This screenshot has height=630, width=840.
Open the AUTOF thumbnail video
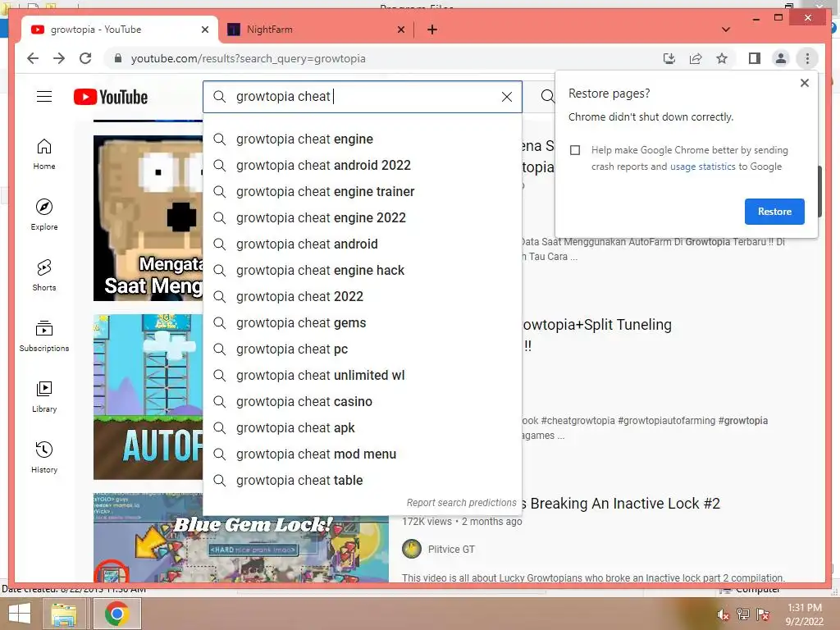[x=148, y=396]
